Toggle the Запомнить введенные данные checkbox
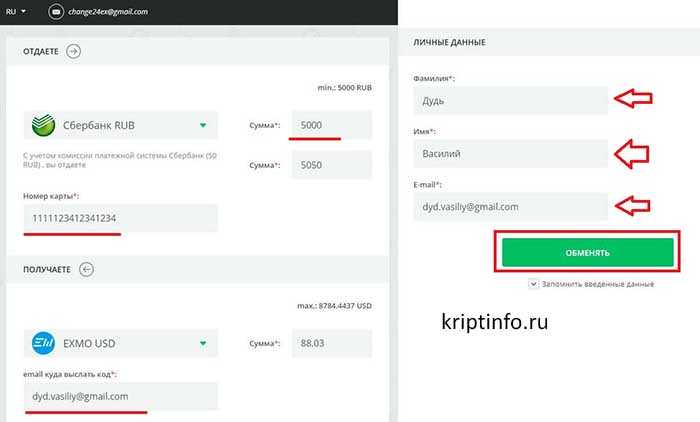 pyautogui.click(x=533, y=284)
